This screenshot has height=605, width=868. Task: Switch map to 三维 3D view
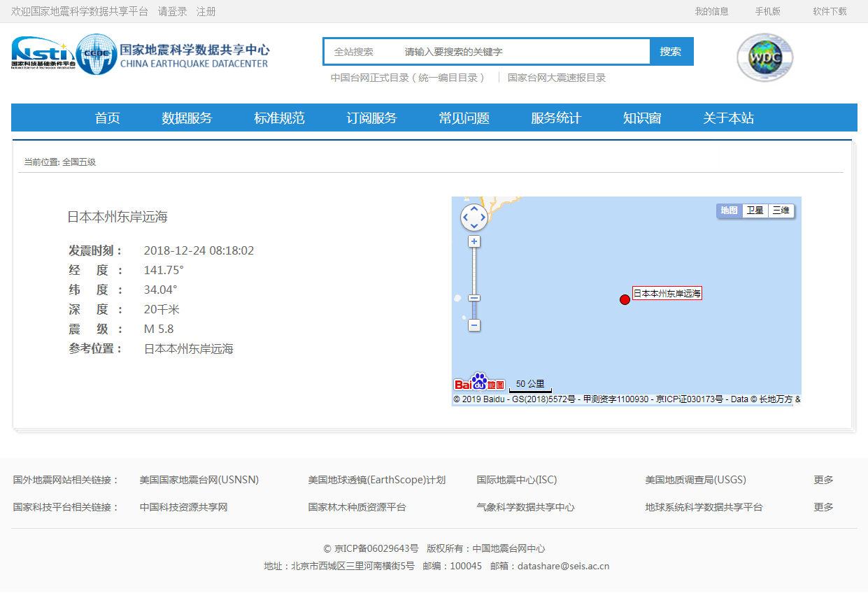pyautogui.click(x=780, y=210)
